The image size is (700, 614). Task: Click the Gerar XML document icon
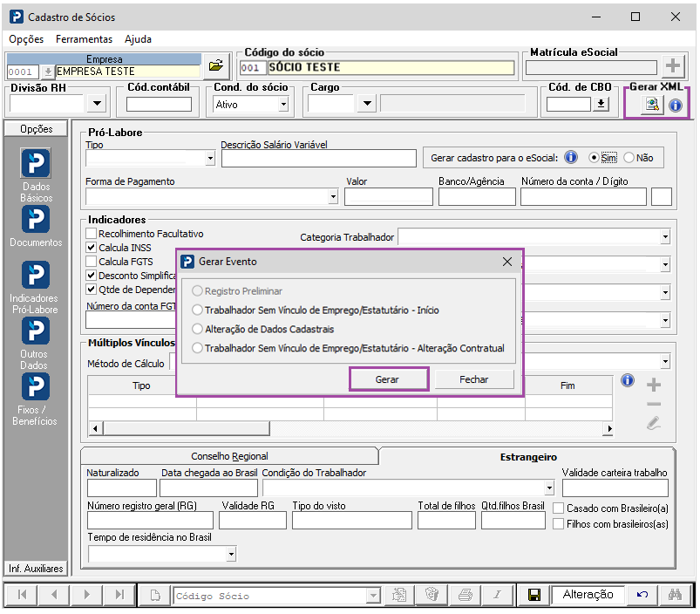click(652, 105)
